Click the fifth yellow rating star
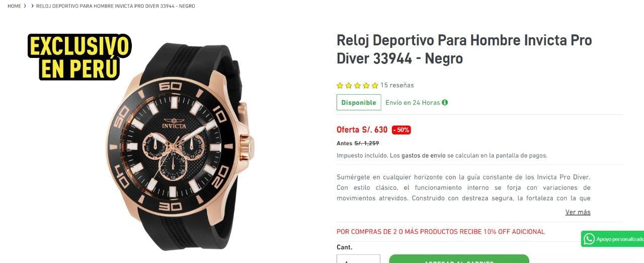Image resolution: width=644 pixels, height=263 pixels. pos(375,86)
